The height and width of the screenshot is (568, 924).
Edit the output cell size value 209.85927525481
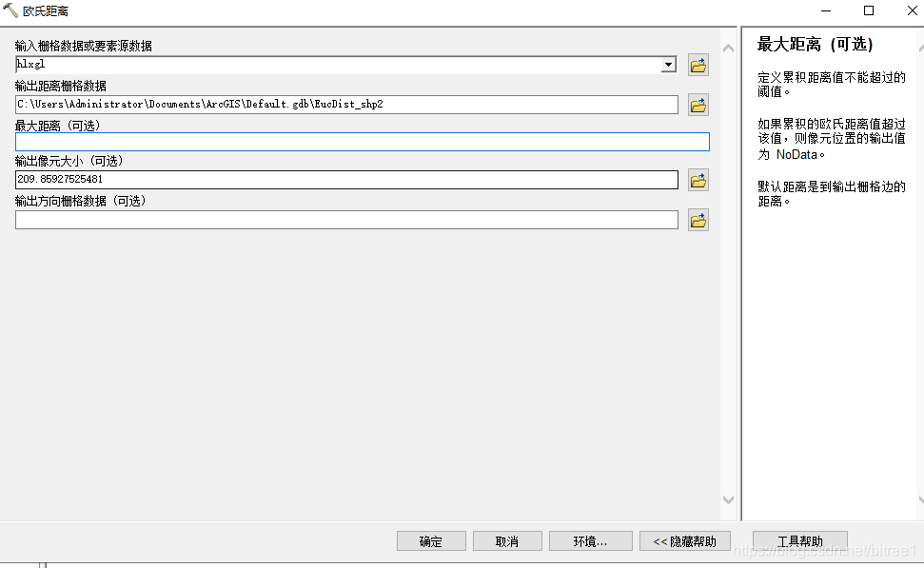346,180
